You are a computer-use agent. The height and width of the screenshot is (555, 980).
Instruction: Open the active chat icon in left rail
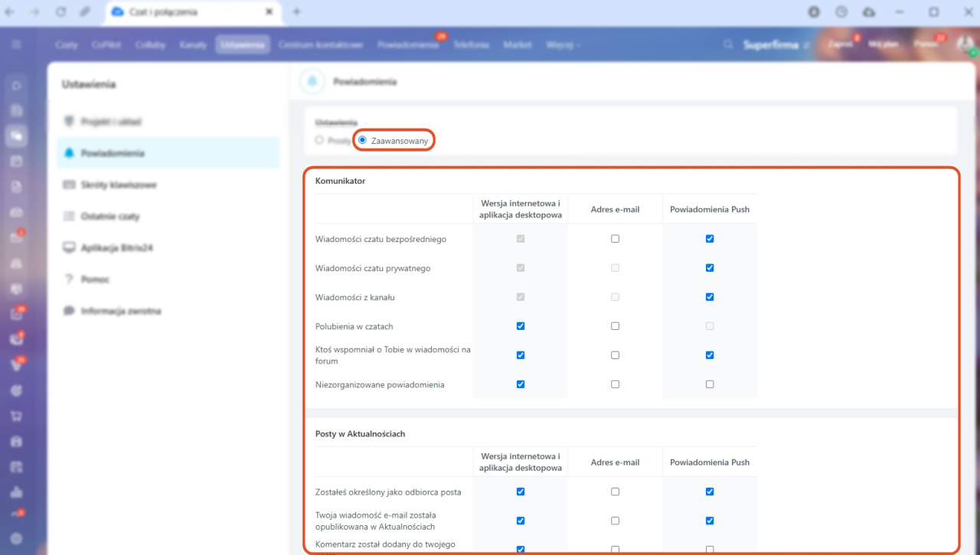16,136
